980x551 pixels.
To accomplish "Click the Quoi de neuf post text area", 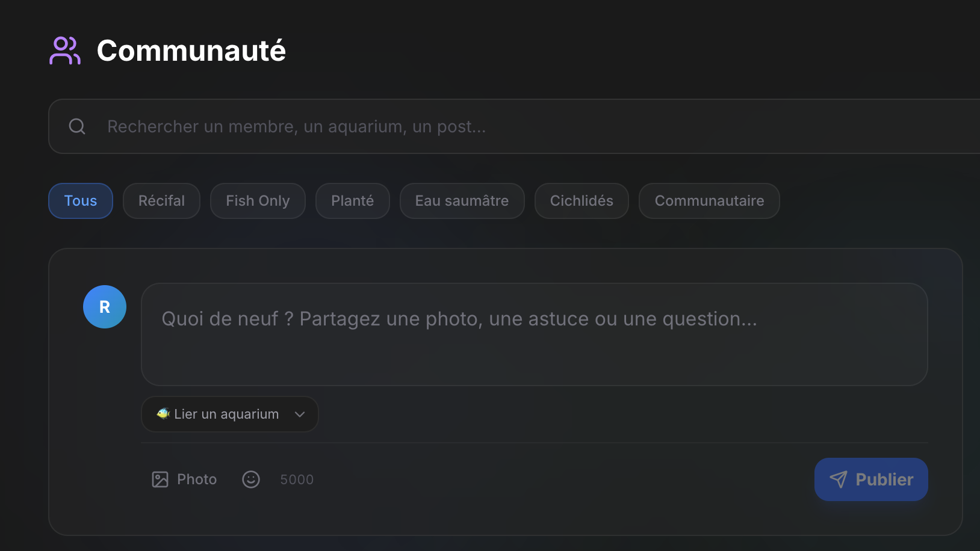I will pyautogui.click(x=534, y=334).
